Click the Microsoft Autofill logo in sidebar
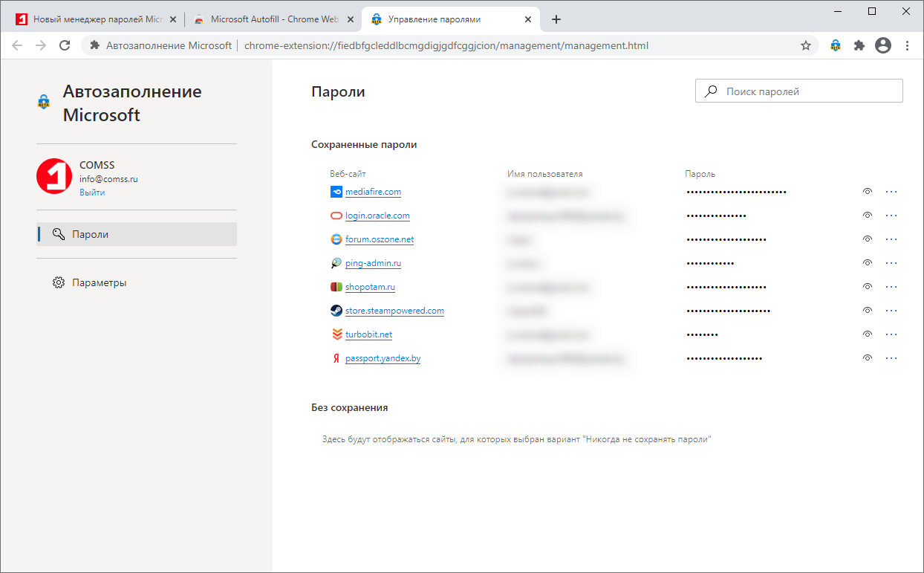 click(x=44, y=103)
